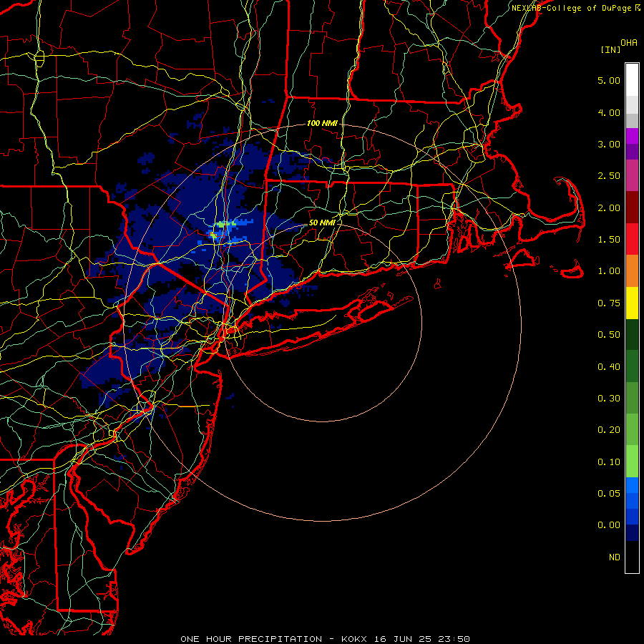Select the 2.50 legend value
644x644 pixels.
click(x=609, y=176)
